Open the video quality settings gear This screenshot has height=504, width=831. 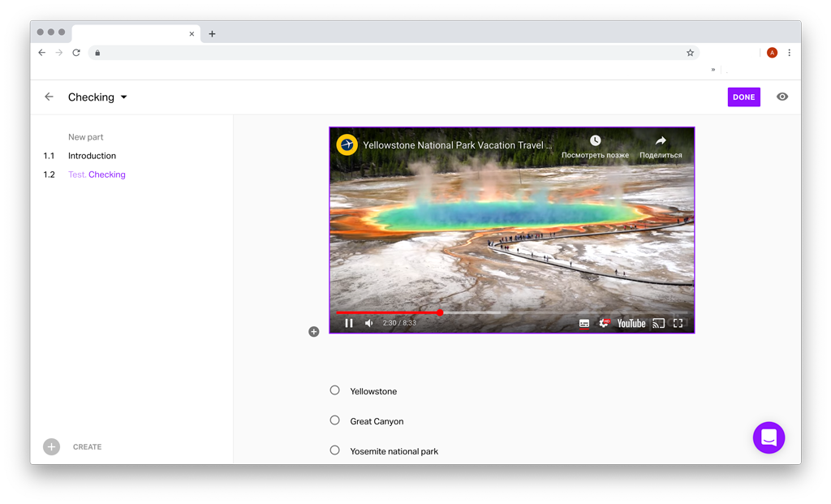604,323
